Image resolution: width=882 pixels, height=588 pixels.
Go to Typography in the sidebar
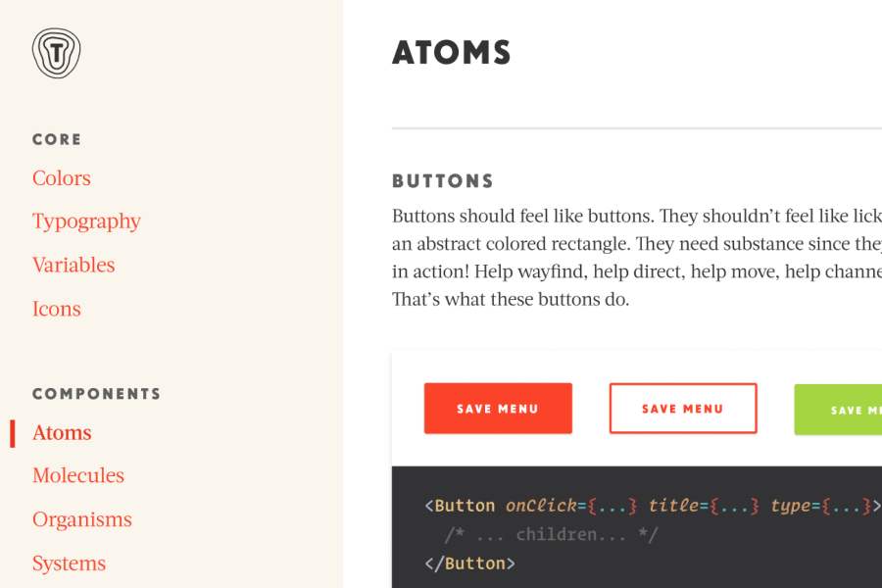pyautogui.click(x=86, y=221)
